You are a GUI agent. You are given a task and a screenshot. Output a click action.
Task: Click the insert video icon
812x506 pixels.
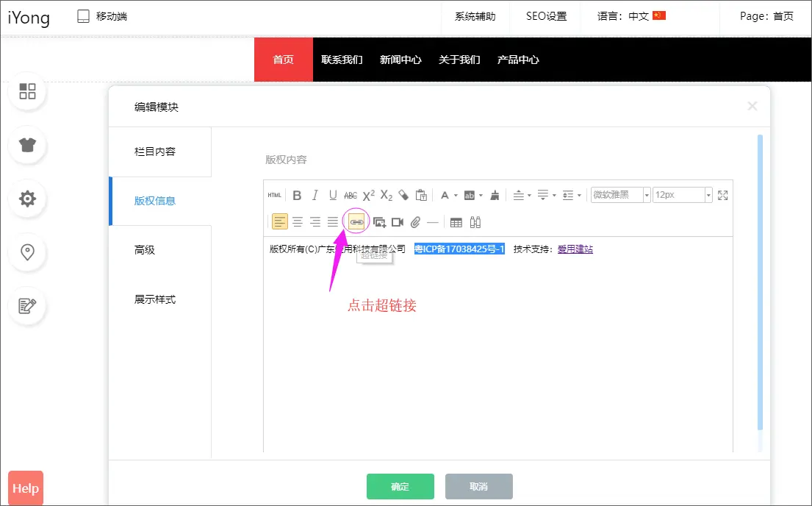pyautogui.click(x=398, y=222)
